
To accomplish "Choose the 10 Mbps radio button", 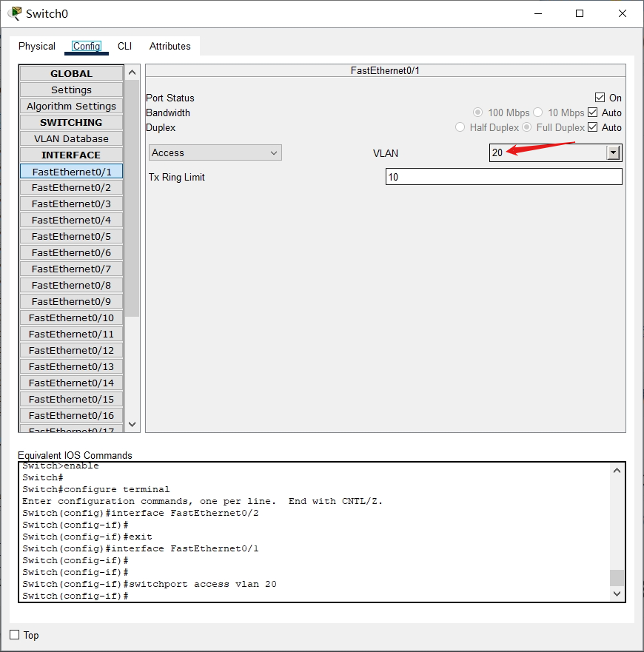I will point(538,112).
